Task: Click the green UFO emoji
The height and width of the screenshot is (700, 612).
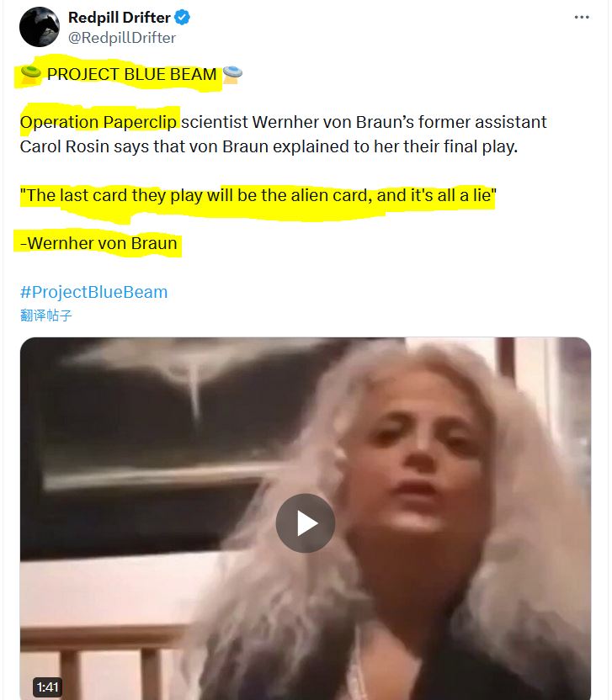Action: (x=31, y=74)
